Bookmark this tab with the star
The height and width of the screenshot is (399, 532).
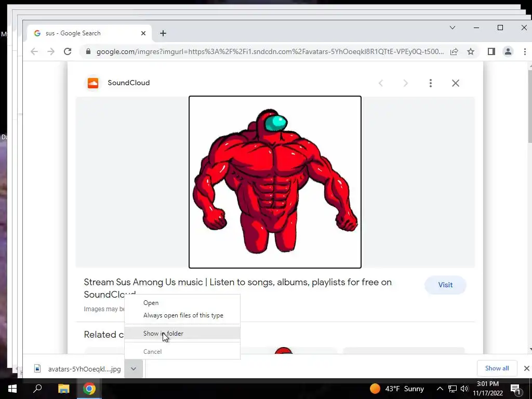tap(471, 51)
